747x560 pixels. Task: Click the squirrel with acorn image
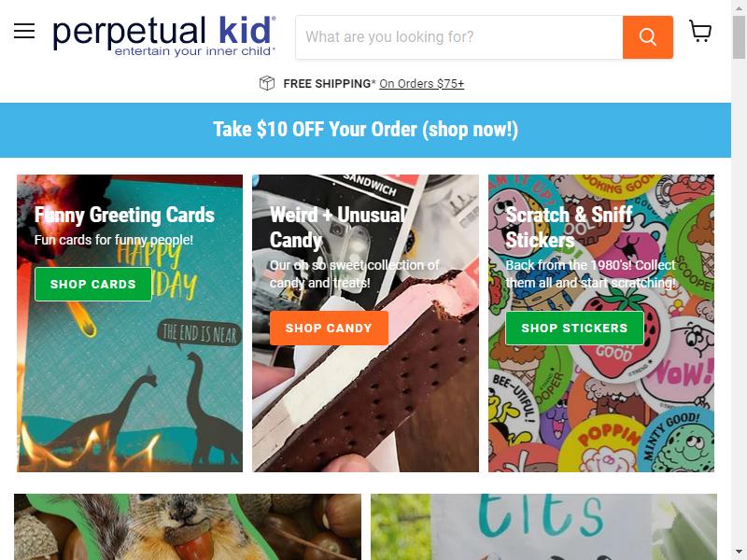tap(188, 526)
